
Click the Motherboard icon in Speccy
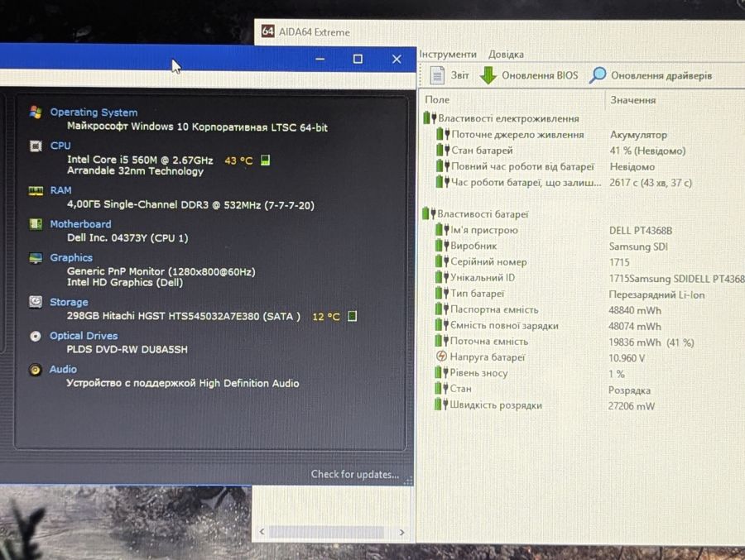click(x=36, y=223)
